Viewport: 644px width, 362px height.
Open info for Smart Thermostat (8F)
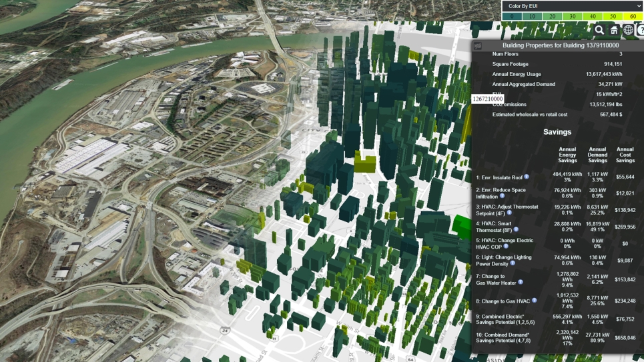pyautogui.click(x=516, y=230)
